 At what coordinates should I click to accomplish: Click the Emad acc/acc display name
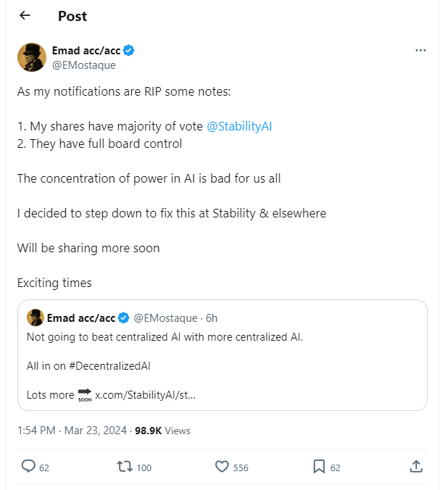[x=86, y=51]
